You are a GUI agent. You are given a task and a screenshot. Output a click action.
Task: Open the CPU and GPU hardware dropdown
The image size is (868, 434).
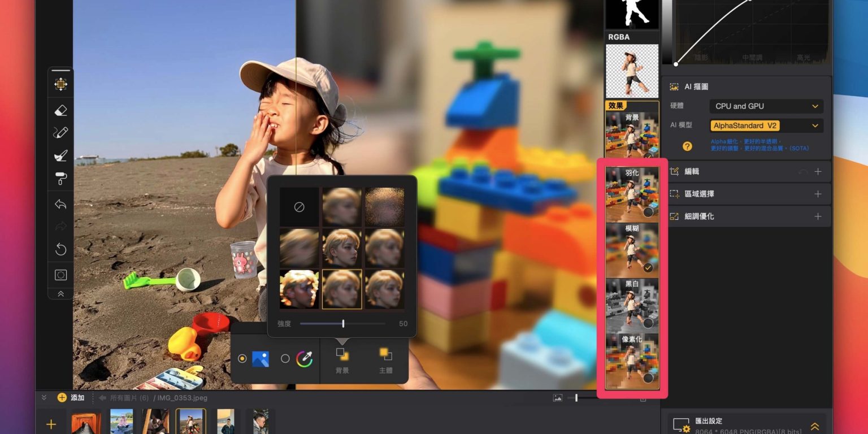click(x=766, y=106)
